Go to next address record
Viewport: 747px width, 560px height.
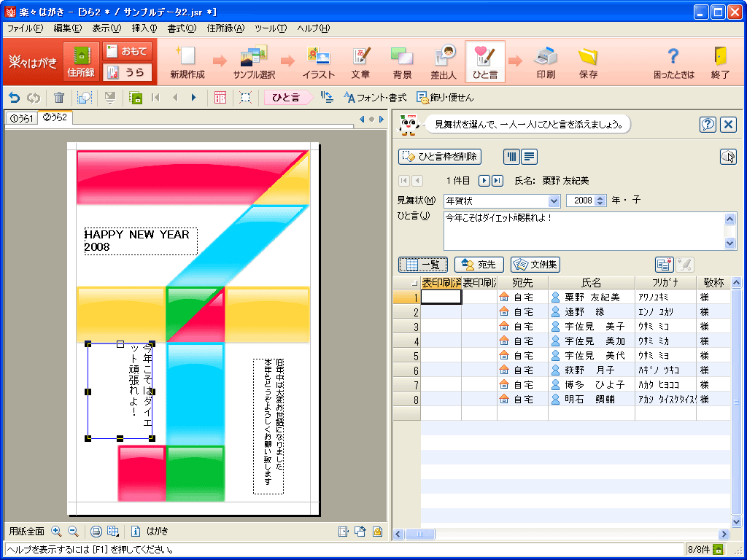click(x=484, y=181)
